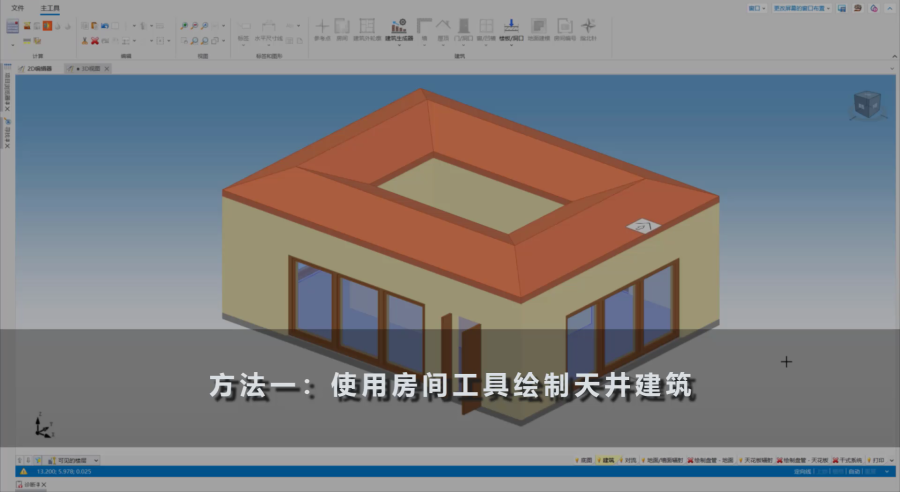Click the 楼板/洞口 slab opening button

tap(511, 29)
